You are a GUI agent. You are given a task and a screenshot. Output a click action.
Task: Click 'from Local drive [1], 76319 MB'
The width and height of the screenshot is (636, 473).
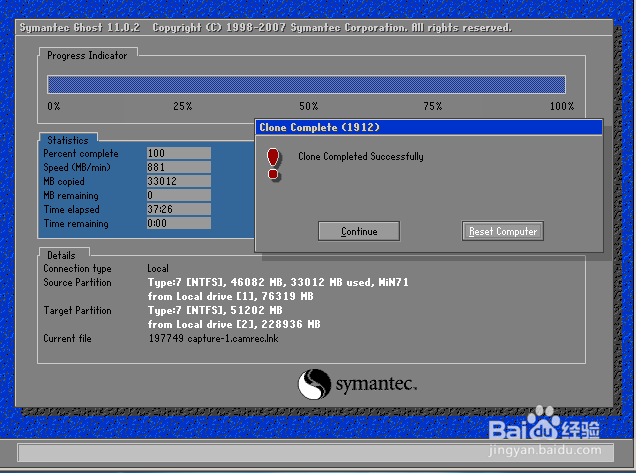[230, 296]
